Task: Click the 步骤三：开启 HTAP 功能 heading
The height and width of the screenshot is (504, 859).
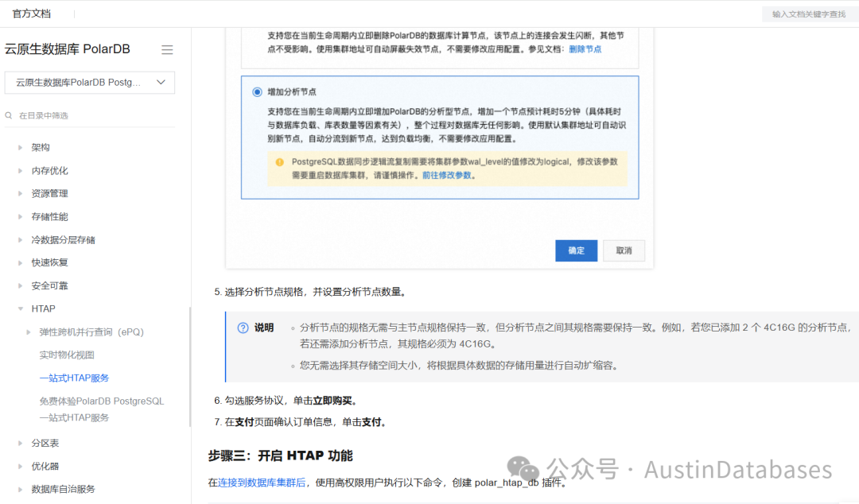Action: click(281, 456)
